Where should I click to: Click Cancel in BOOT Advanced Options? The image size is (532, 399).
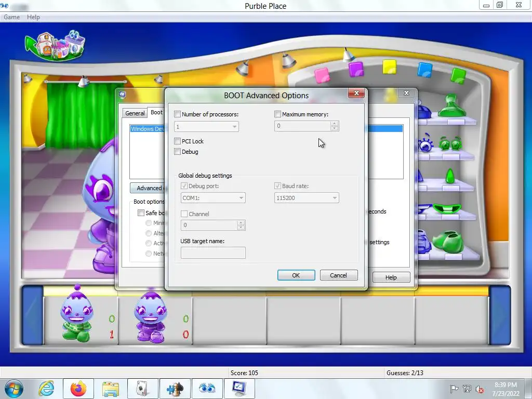point(339,275)
